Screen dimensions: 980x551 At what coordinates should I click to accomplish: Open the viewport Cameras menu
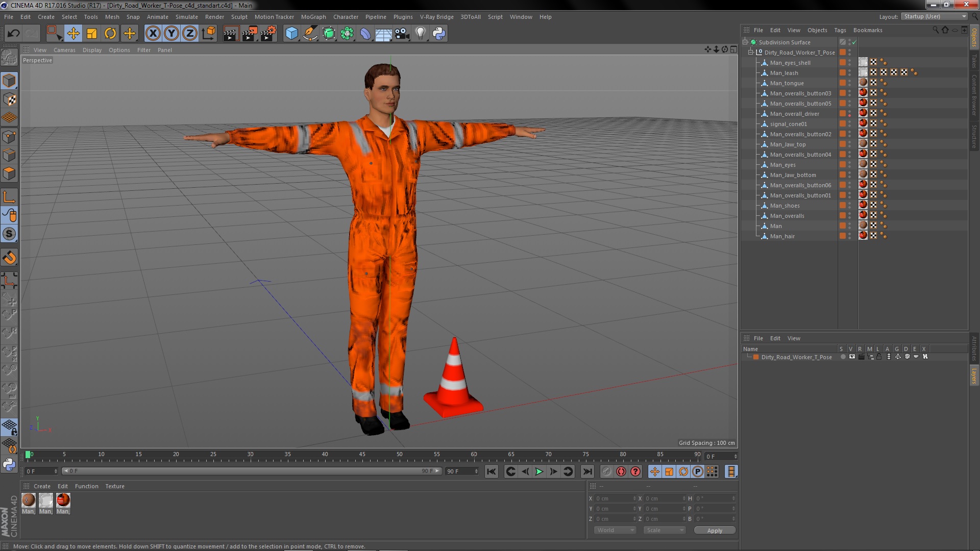coord(64,50)
